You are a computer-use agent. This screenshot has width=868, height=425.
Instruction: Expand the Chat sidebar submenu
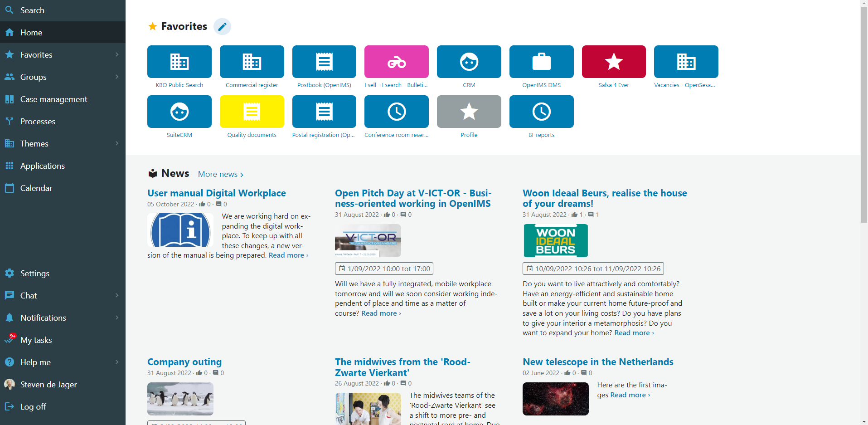tap(117, 296)
